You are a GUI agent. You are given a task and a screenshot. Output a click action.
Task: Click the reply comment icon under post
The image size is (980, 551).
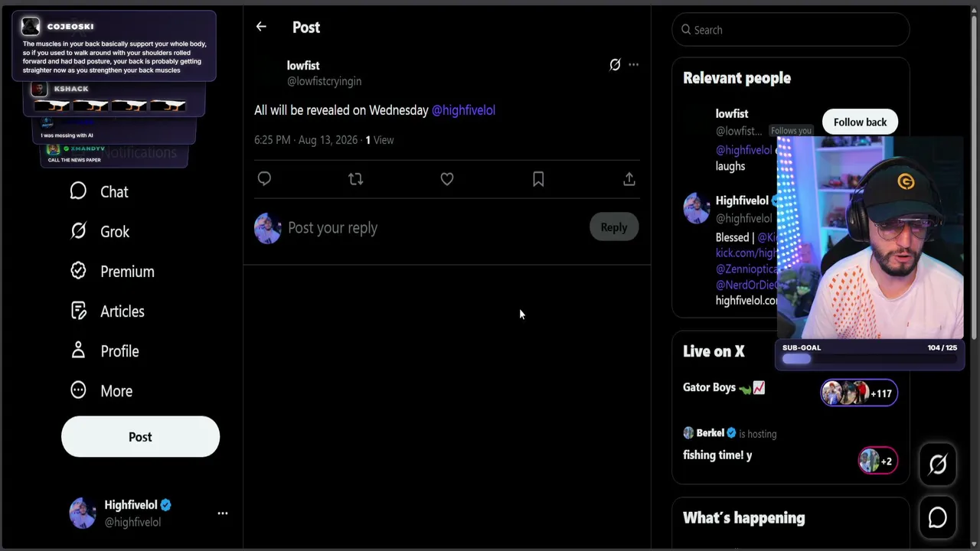pyautogui.click(x=264, y=178)
